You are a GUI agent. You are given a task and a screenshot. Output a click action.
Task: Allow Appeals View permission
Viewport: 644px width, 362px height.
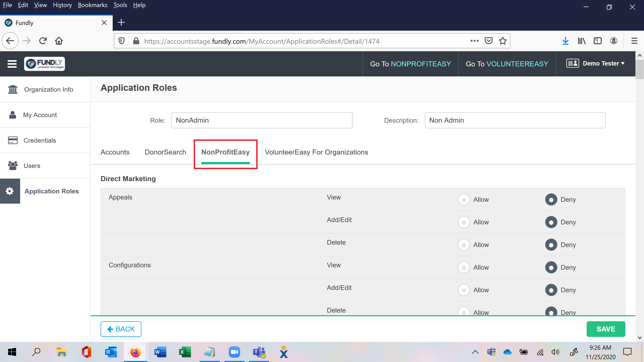click(x=464, y=200)
